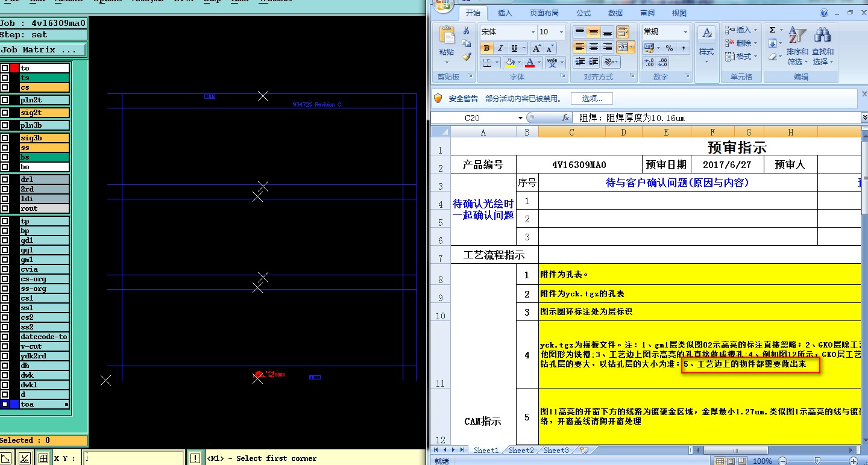Open the number format dropdown
Screen dimensions: 868x465
click(685, 32)
